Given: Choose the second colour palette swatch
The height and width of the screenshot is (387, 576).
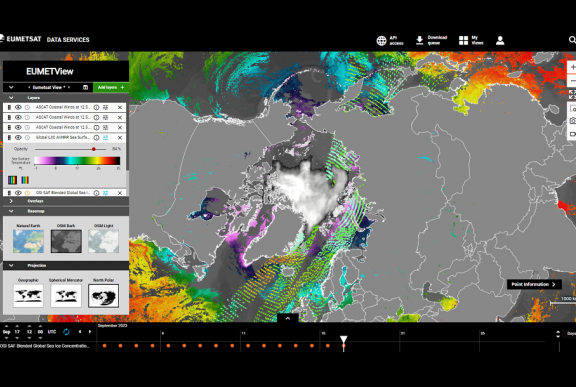Looking at the screenshot, I should 25,180.
